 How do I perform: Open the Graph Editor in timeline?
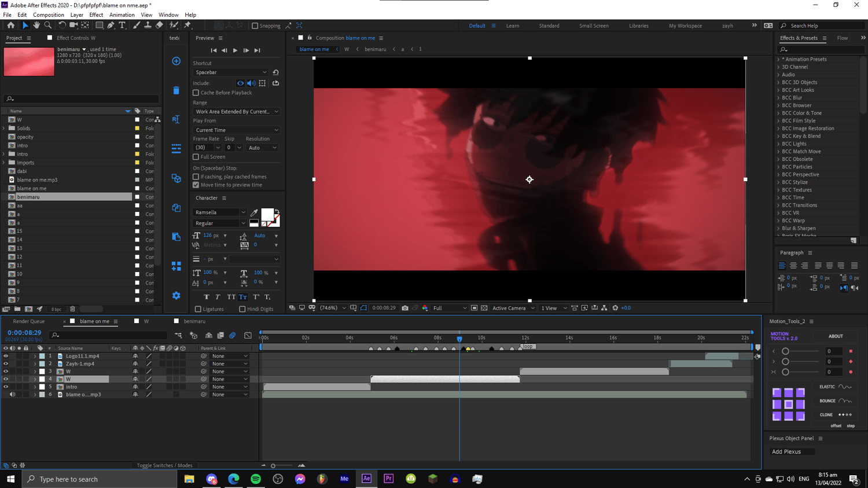point(248,335)
